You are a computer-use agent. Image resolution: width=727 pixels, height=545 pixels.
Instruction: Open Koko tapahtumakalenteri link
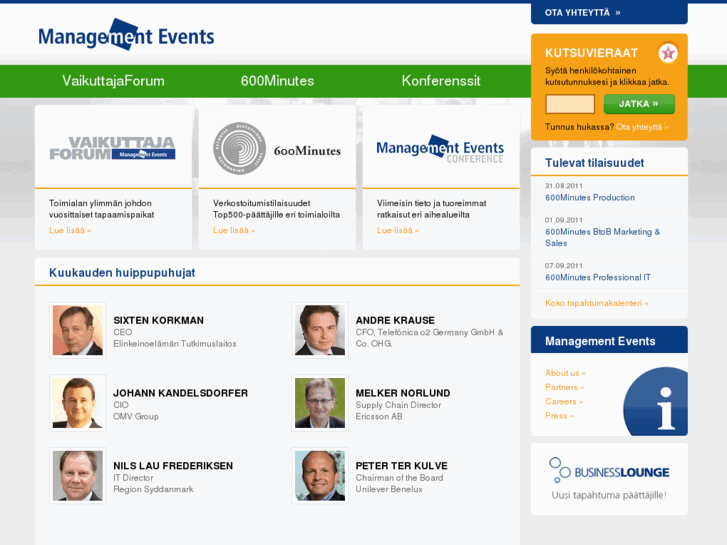click(x=597, y=303)
